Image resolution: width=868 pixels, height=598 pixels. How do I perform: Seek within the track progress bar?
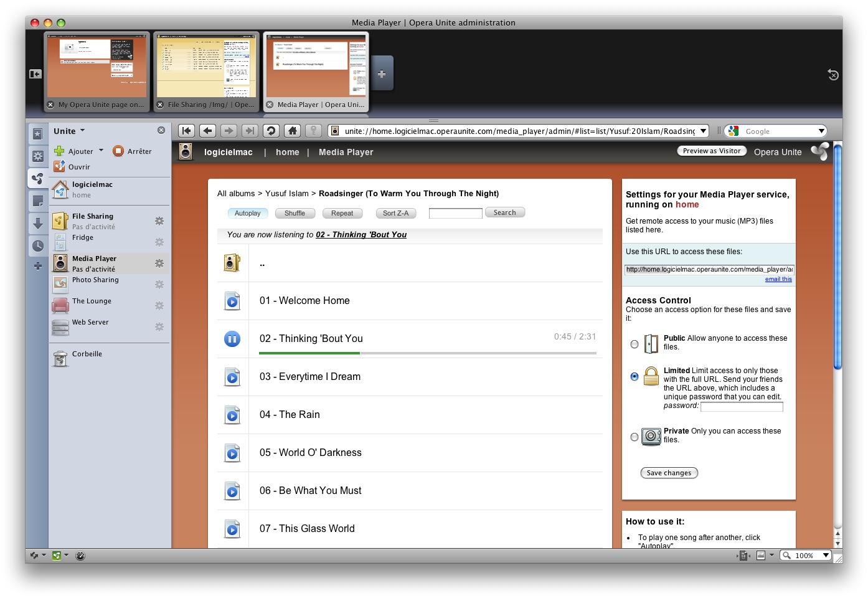point(428,353)
